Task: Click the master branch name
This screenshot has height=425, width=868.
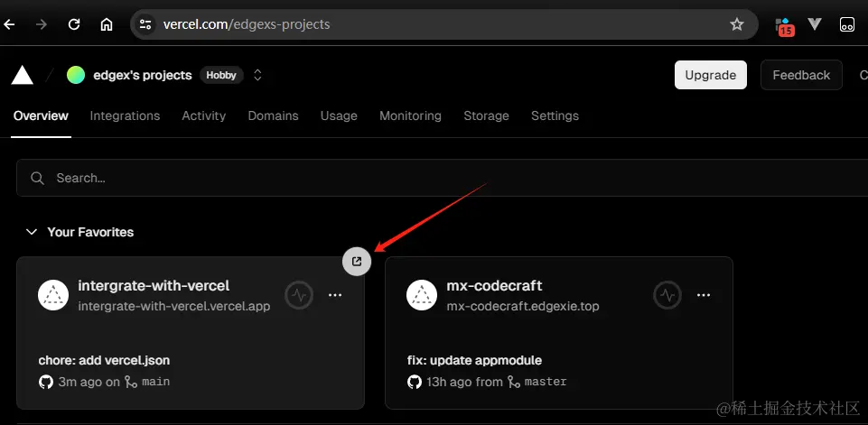Action: coord(546,382)
